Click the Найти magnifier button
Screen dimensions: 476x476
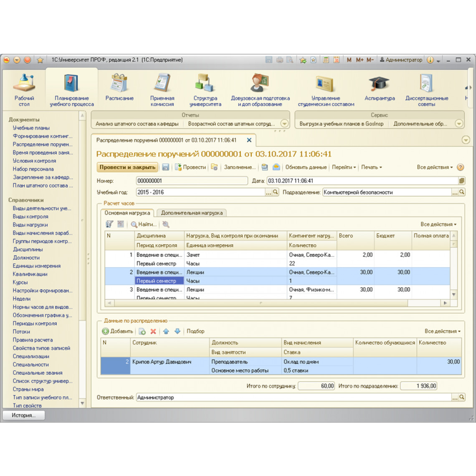144,224
